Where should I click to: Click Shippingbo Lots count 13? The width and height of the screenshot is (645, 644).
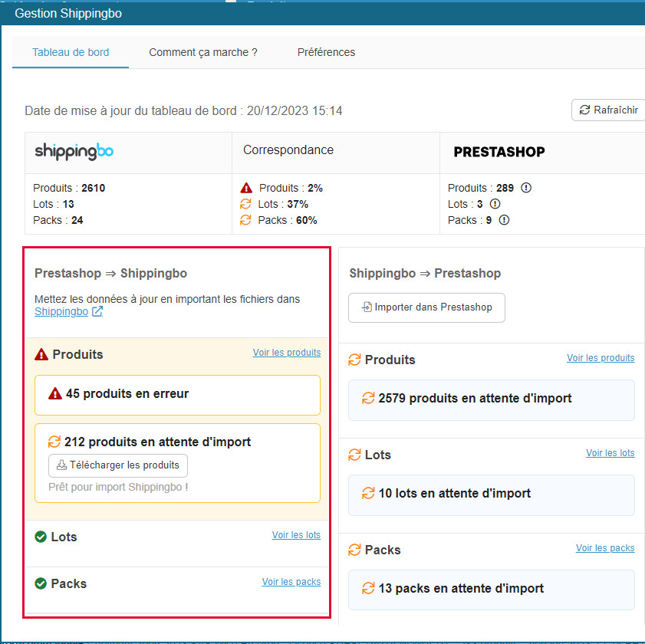(x=68, y=204)
